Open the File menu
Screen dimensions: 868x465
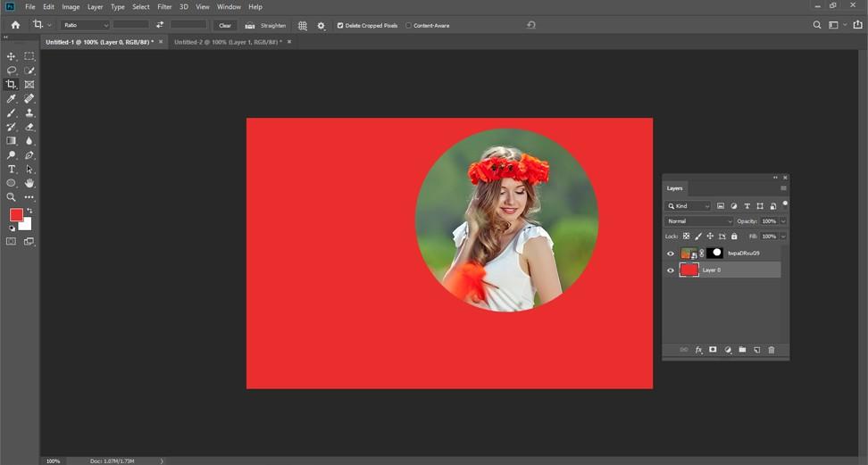(x=29, y=6)
